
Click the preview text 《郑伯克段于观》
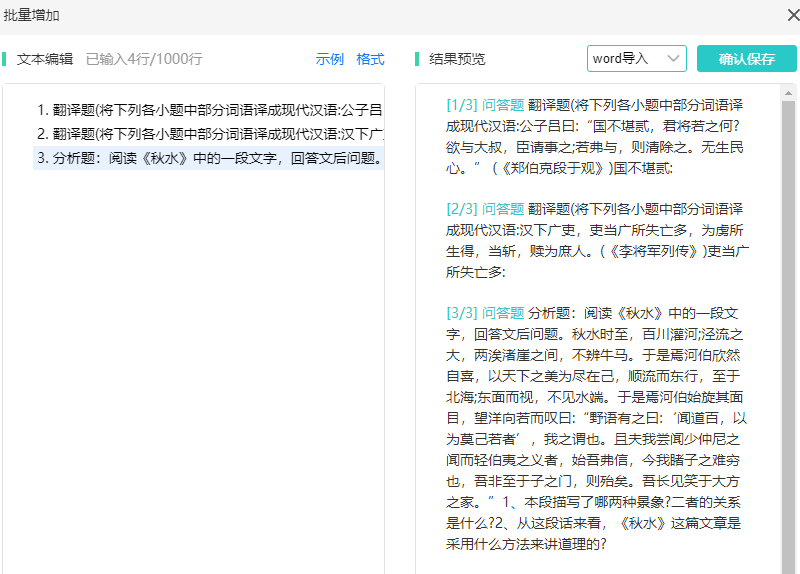coord(553,168)
